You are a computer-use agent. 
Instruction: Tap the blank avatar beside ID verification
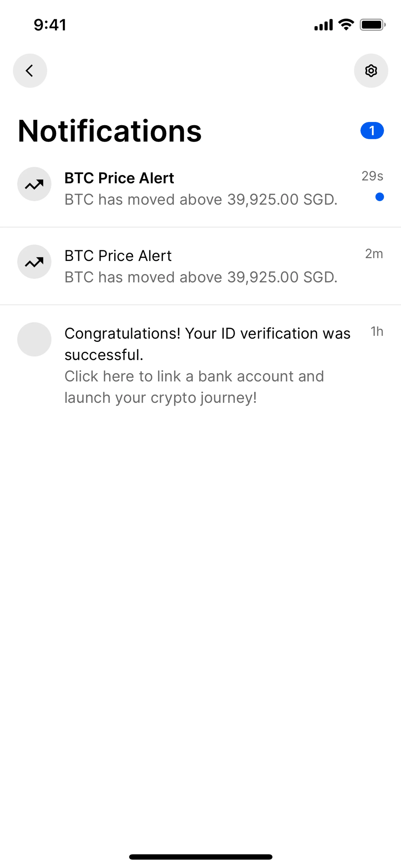pos(34,339)
